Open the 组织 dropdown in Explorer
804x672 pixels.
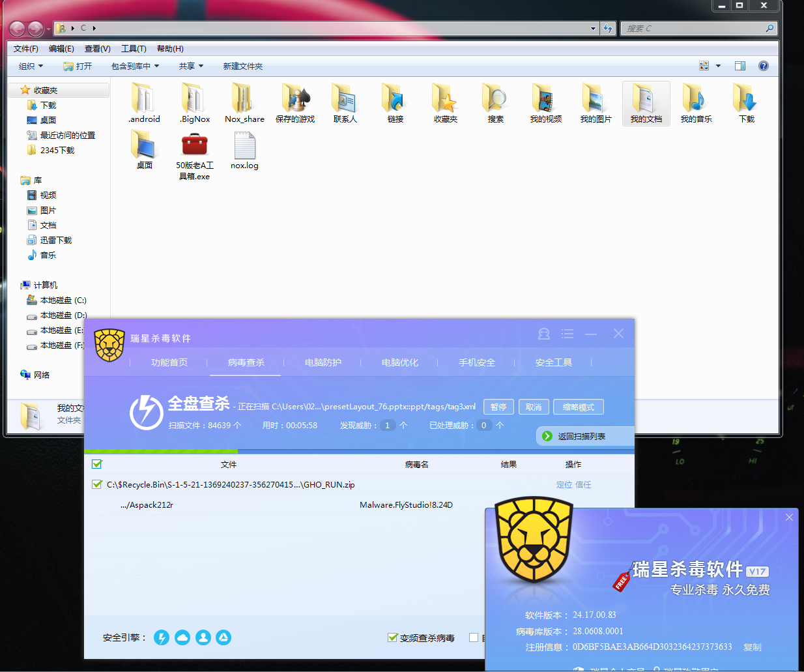click(31, 66)
